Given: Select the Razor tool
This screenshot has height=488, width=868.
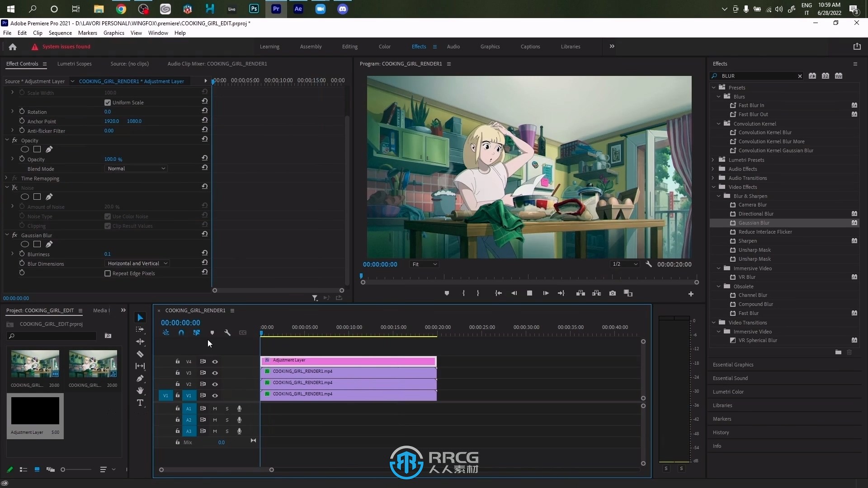Looking at the screenshot, I should coord(140,354).
